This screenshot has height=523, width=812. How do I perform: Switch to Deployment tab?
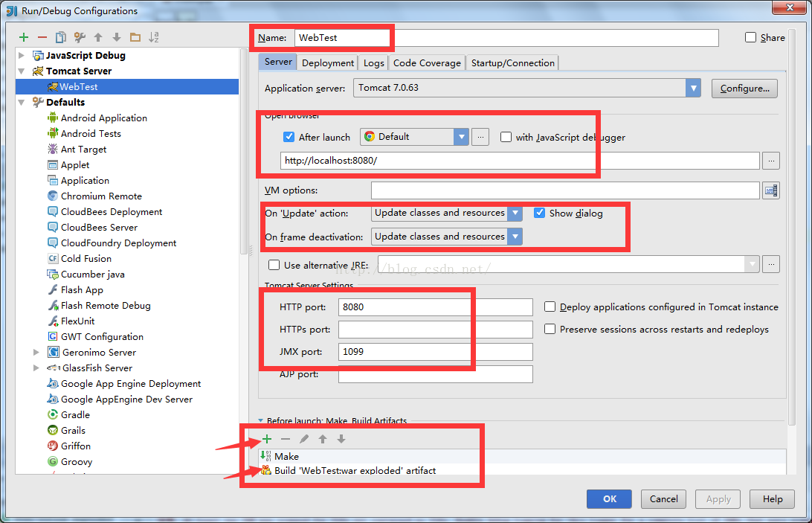(x=328, y=62)
